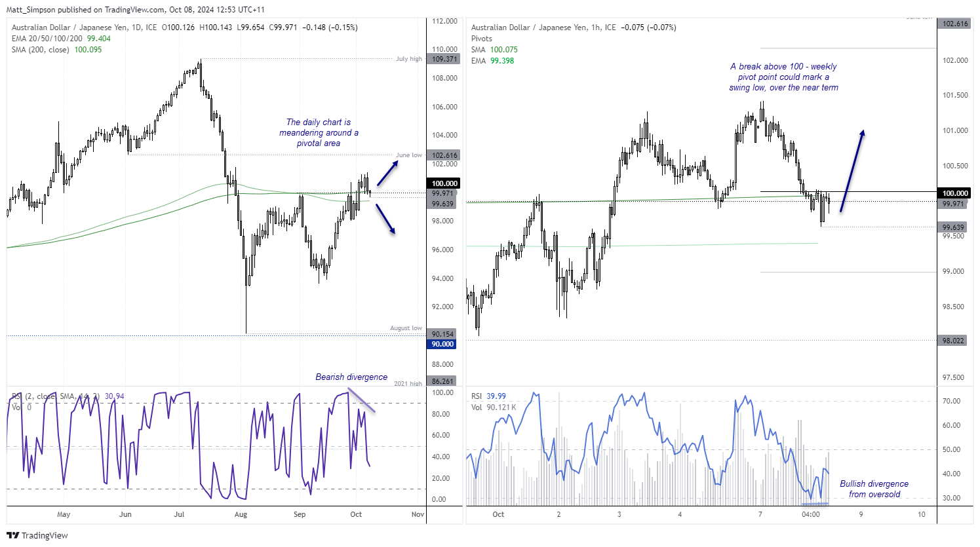
Task: Click the open value O100.126
Action: pyautogui.click(x=178, y=28)
